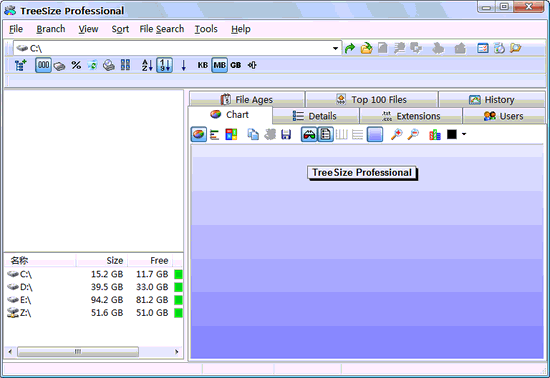
Task: Toggle pie chart view
Action: (x=199, y=134)
